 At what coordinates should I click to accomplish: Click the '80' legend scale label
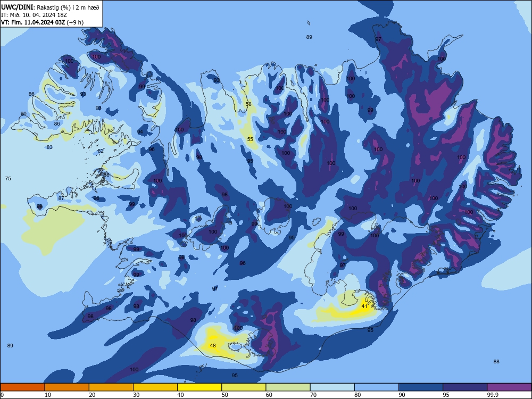(x=358, y=395)
